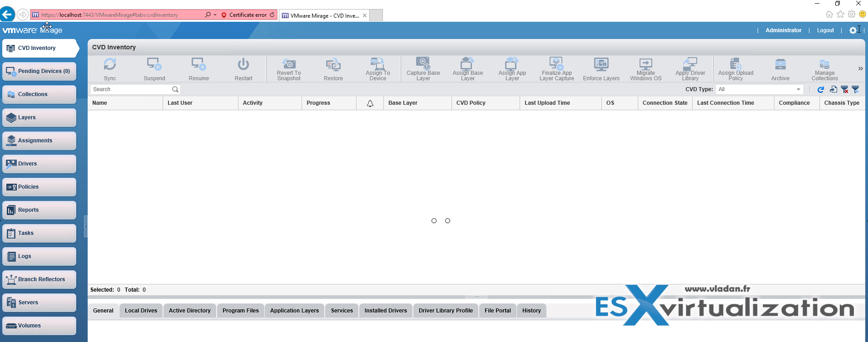Open CVD Inventory in sidebar
Image resolution: width=868 pixels, height=342 pixels.
click(40, 48)
